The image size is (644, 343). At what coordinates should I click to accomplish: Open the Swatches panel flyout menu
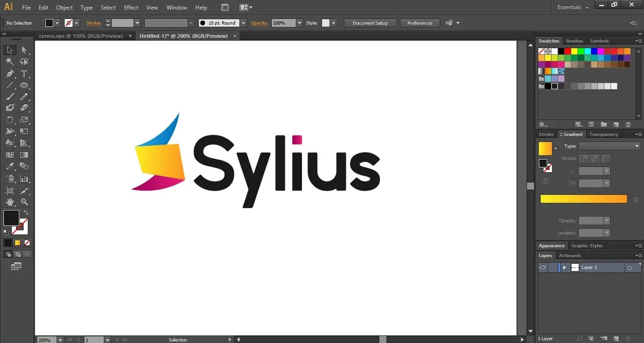click(638, 41)
